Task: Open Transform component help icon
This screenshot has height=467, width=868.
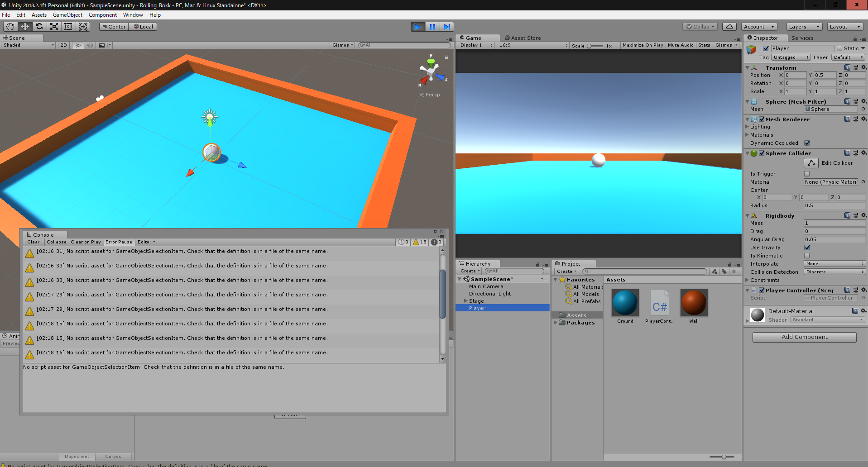Action: coord(847,67)
